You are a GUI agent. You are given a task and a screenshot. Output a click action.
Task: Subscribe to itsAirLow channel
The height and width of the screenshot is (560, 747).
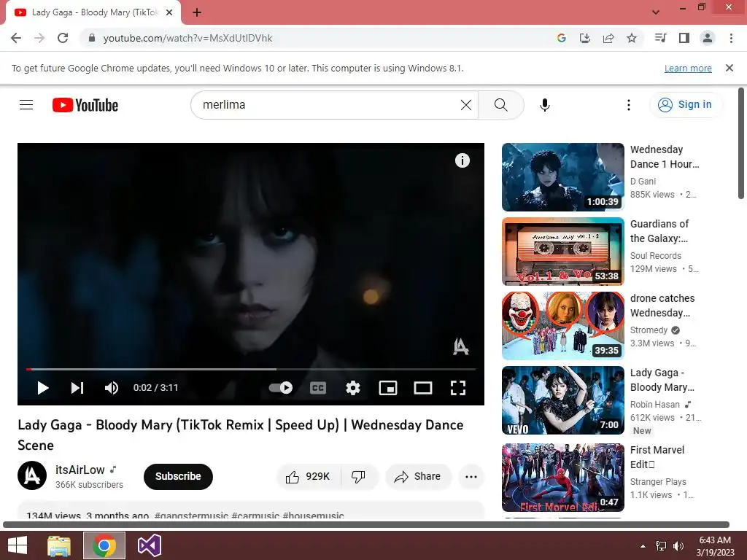point(178,476)
